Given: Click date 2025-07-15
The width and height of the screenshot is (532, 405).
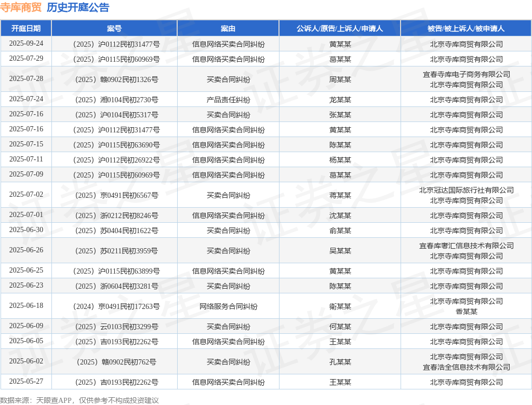Looking at the screenshot, I should click(26, 144).
